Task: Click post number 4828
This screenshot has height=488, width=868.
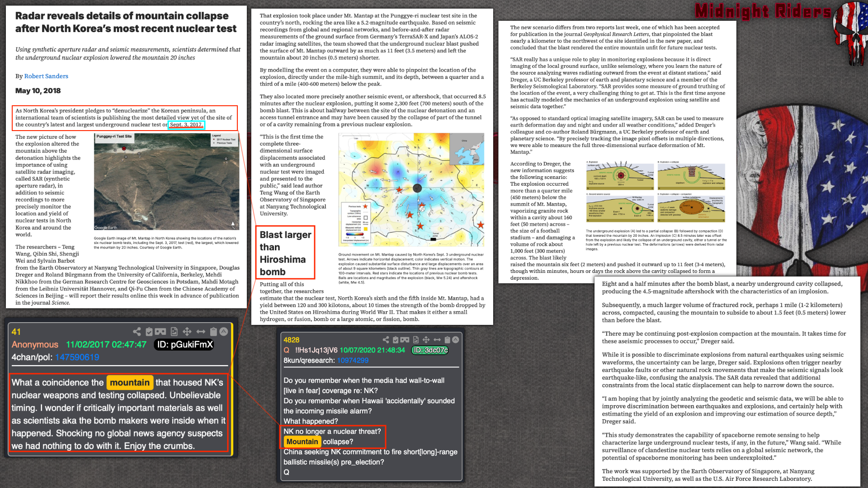Action: click(x=292, y=340)
